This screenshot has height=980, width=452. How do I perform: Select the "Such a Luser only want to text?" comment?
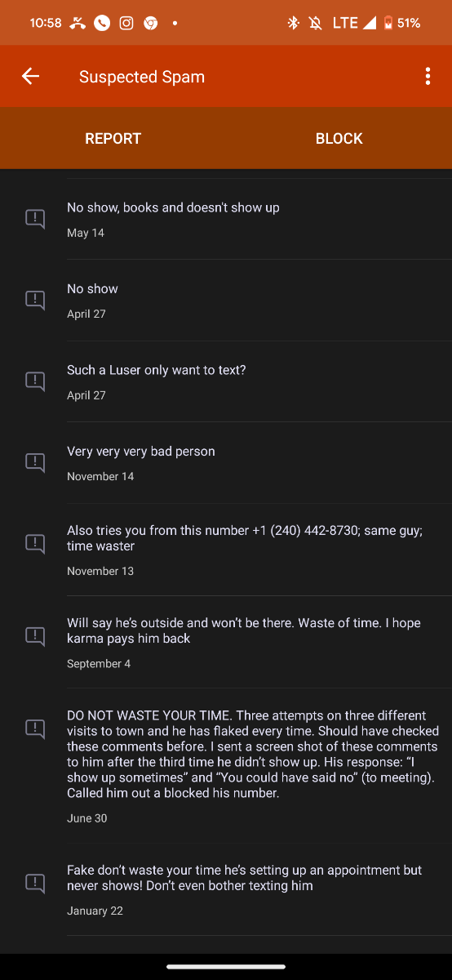[157, 370]
